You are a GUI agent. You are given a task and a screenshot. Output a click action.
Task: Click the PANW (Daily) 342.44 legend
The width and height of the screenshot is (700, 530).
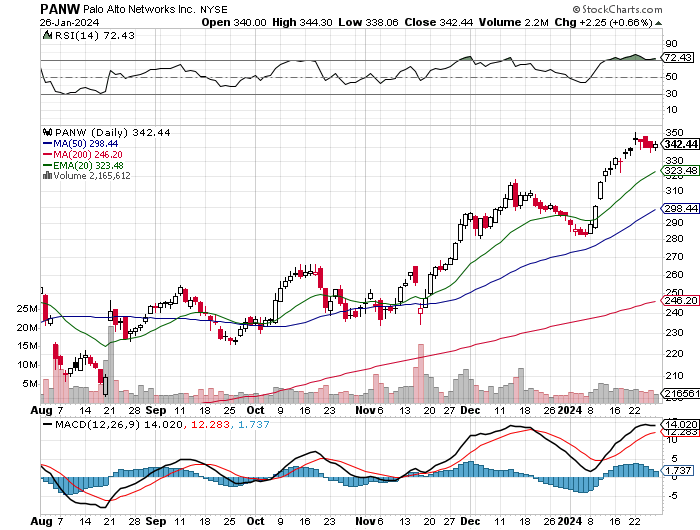(x=112, y=132)
